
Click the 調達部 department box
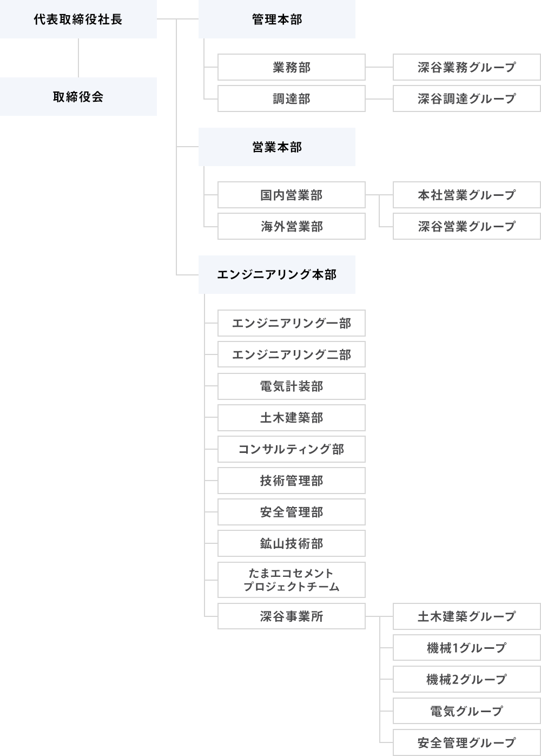click(x=291, y=99)
